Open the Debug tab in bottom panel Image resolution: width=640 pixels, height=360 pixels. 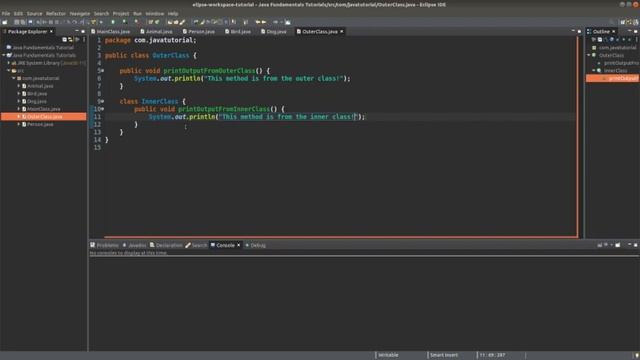coord(256,245)
